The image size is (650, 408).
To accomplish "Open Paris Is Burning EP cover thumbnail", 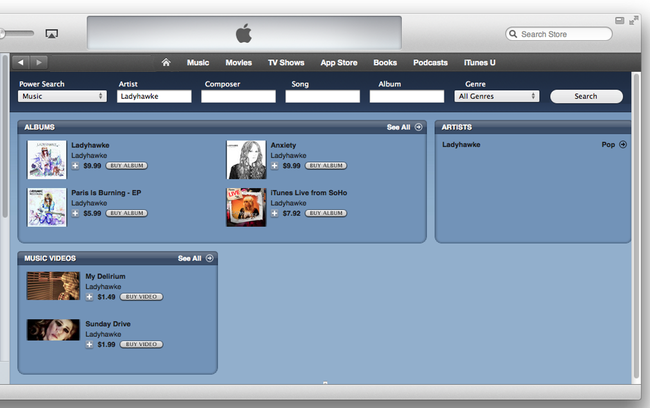I will 47,207.
